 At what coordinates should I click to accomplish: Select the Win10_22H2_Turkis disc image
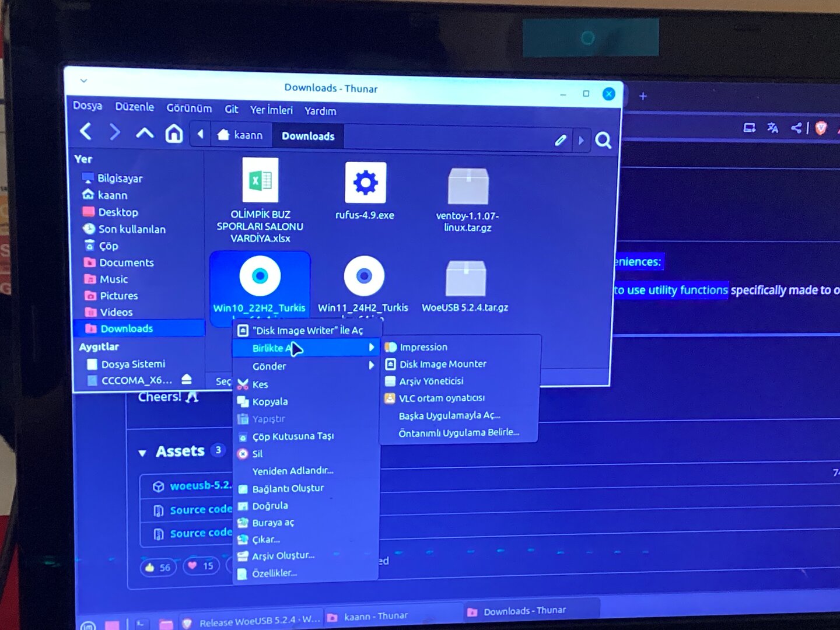click(x=260, y=275)
